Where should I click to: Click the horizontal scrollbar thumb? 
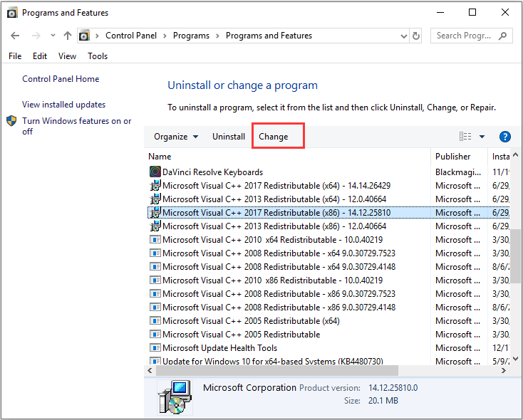coord(277,370)
